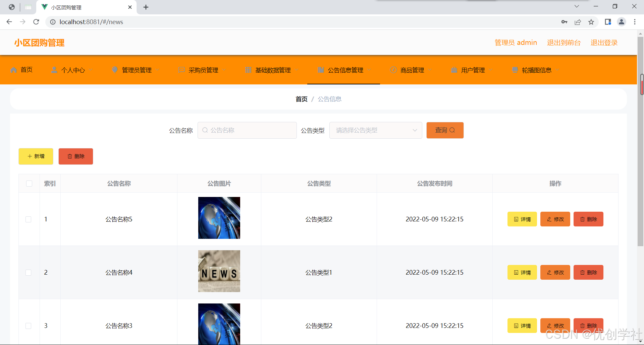This screenshot has height=345, width=644.
Task: Open the 公告类型 select dropdown
Action: pos(376,130)
